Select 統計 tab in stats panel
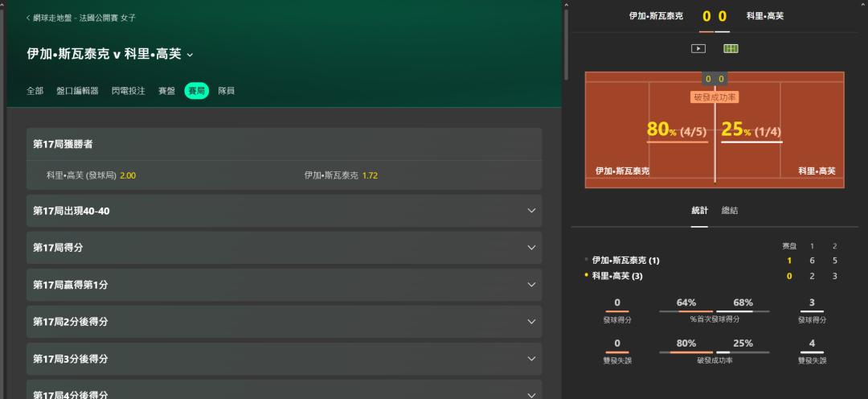 (700, 211)
